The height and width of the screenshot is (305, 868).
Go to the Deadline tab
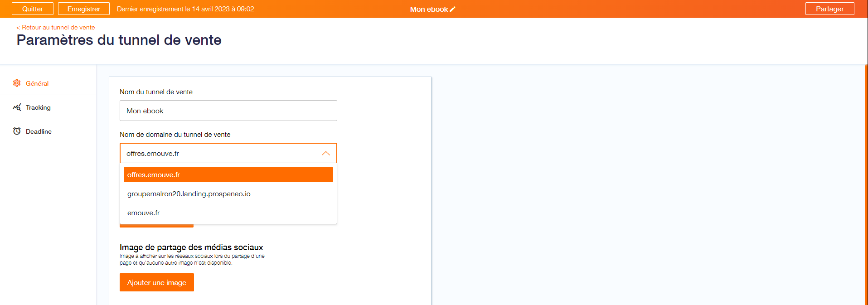click(x=48, y=131)
